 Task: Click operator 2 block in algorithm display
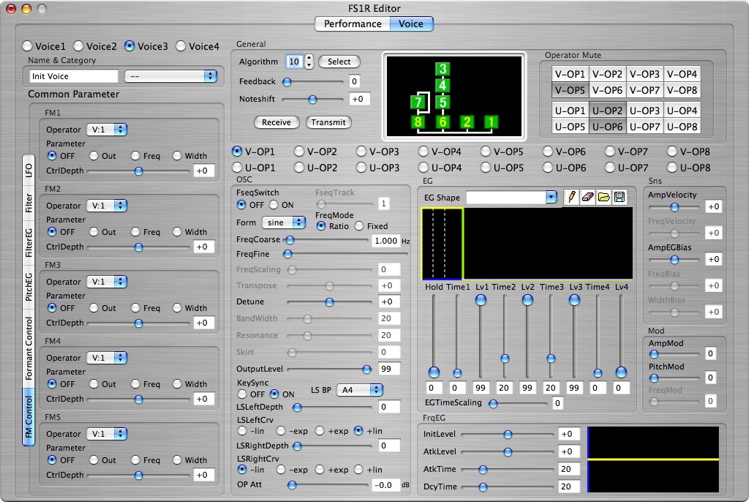pos(467,122)
